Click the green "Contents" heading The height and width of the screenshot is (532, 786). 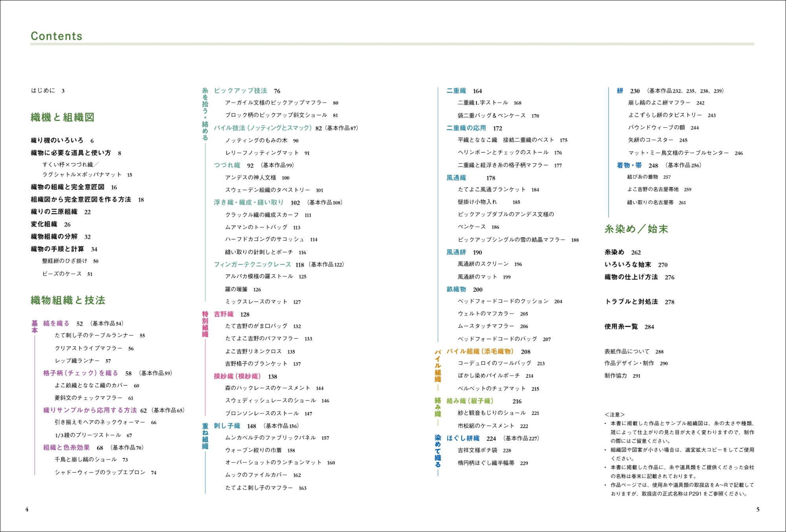(57, 36)
